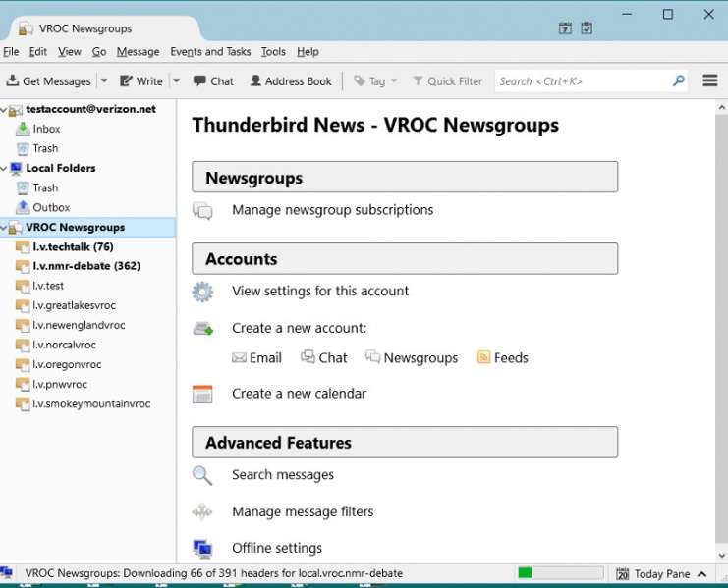Select the Outbox folder

click(x=51, y=207)
